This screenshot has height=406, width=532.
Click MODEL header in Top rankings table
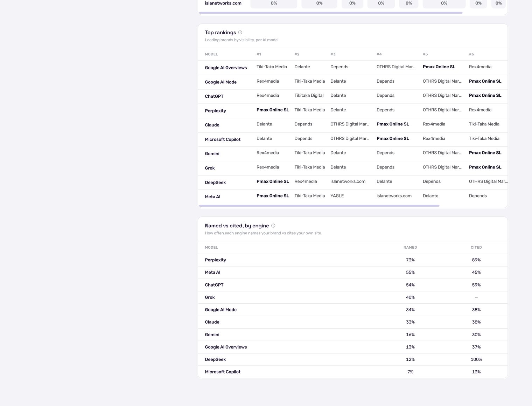[211, 54]
